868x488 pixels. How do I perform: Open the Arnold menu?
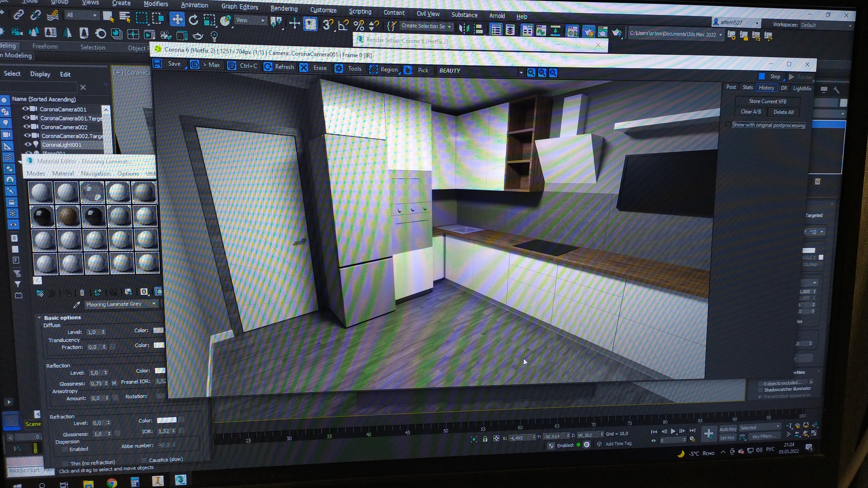click(x=497, y=16)
